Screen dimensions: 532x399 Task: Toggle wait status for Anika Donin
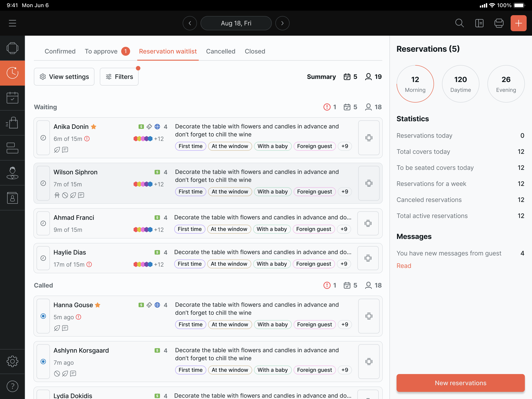tap(43, 138)
